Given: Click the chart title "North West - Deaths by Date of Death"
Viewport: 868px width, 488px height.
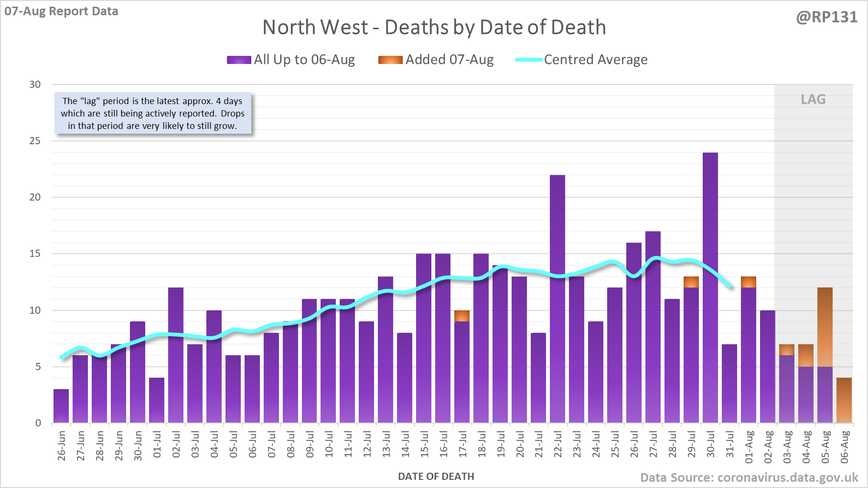Looking at the screenshot, I should [x=434, y=27].
